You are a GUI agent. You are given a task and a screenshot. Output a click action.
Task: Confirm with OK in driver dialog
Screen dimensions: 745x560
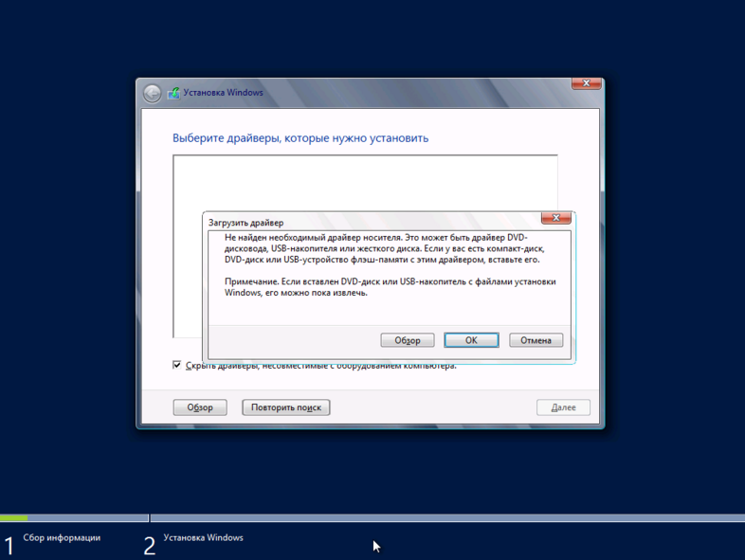471,340
